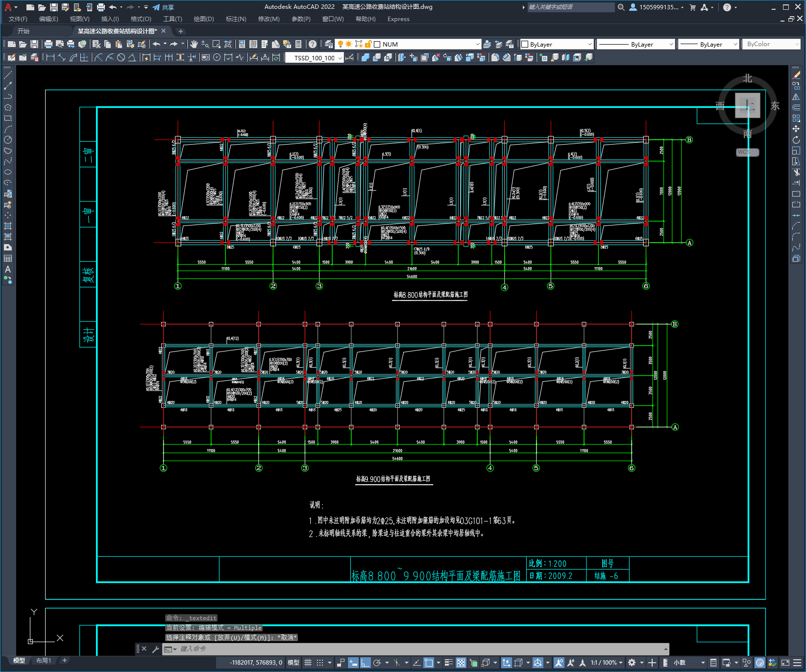806x672 pixels.
Task: Toggle polar tracking in status bar
Action: (x=377, y=663)
